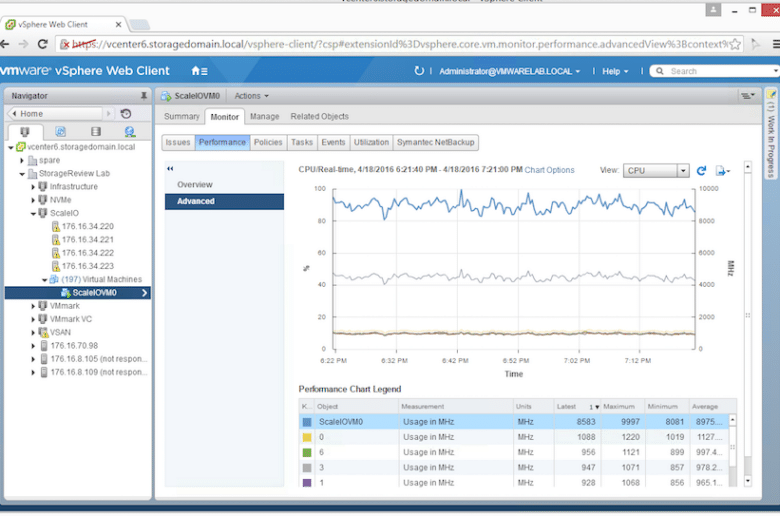Collapse StorageReview Lab datacenter
This screenshot has width=780, height=516.
22,174
